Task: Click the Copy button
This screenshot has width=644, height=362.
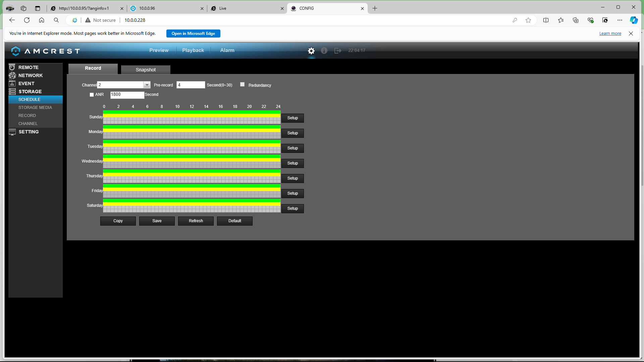Action: (118, 221)
